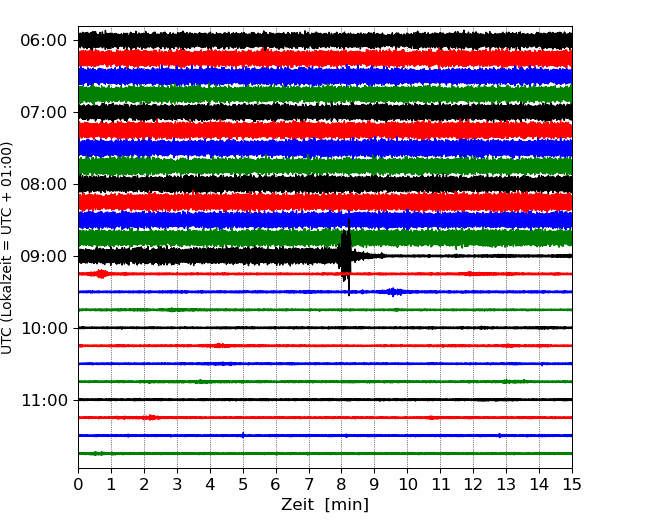Click the 08:00 y-axis time label

[44, 184]
